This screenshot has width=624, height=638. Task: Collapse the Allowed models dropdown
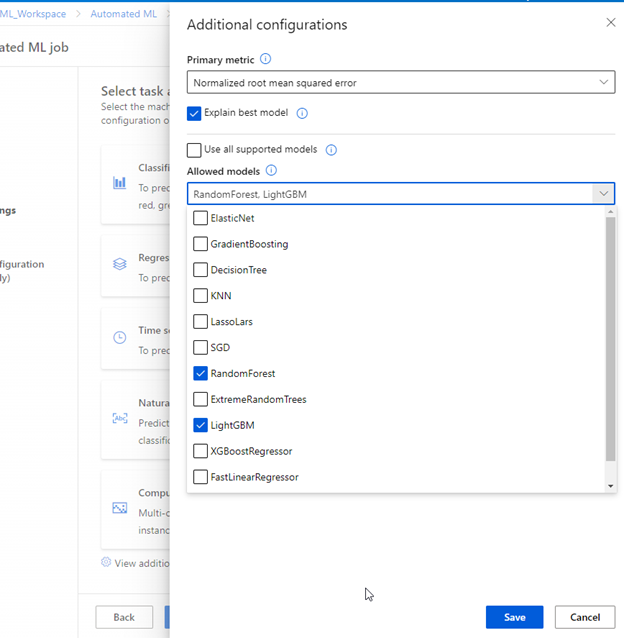point(603,194)
